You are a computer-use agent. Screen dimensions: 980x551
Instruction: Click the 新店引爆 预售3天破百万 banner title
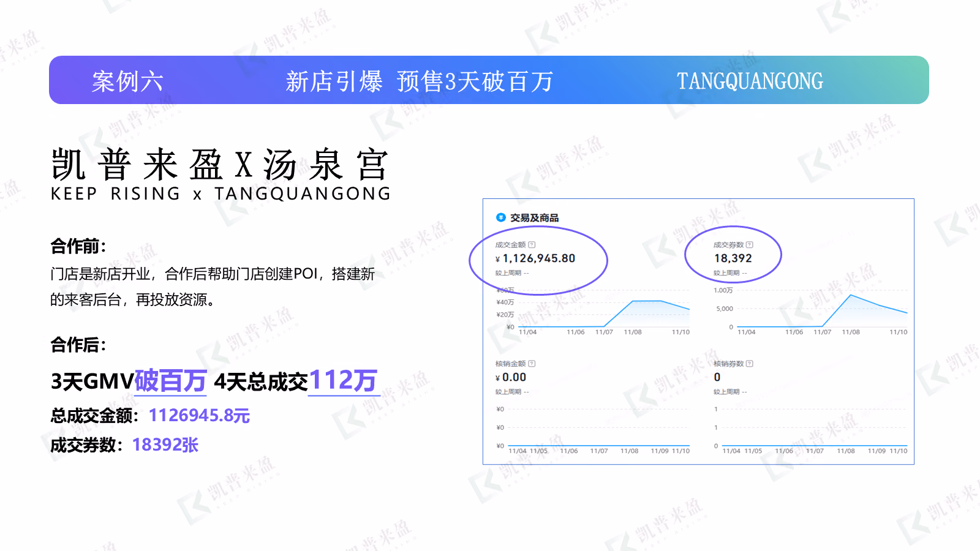pos(420,81)
